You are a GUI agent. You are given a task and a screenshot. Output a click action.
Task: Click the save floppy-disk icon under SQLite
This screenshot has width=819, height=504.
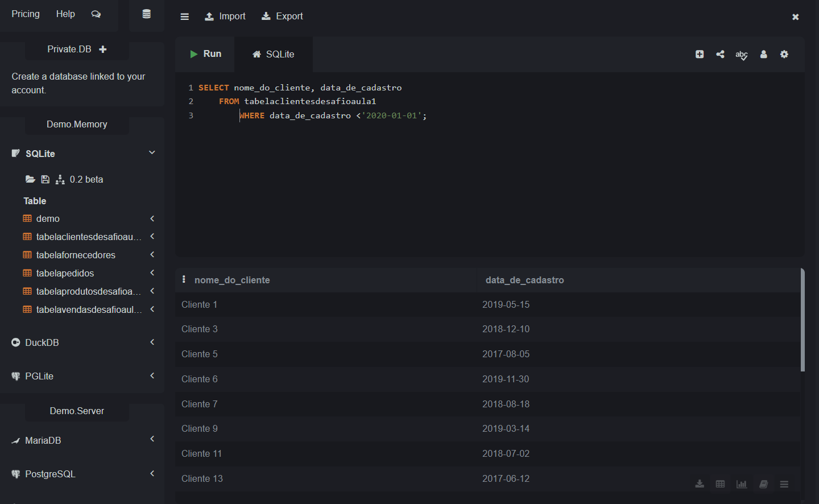(45, 179)
